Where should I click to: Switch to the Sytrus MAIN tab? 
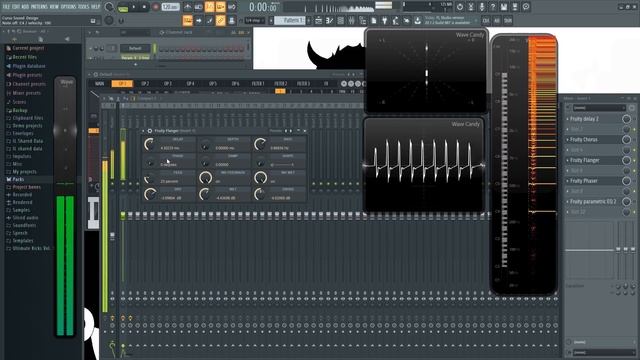pos(100,84)
